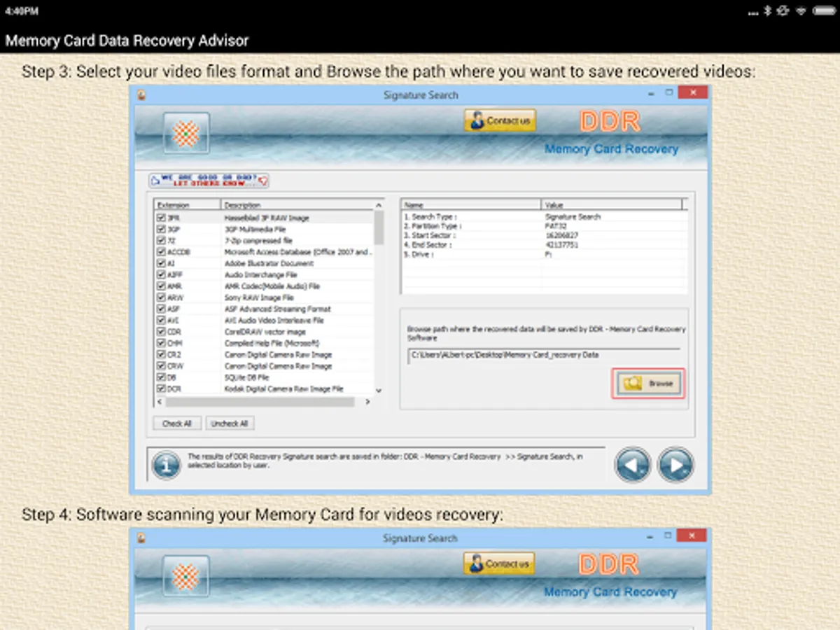Toggle the 7Z checkbox
The width and height of the screenshot is (840, 630).
161,241
